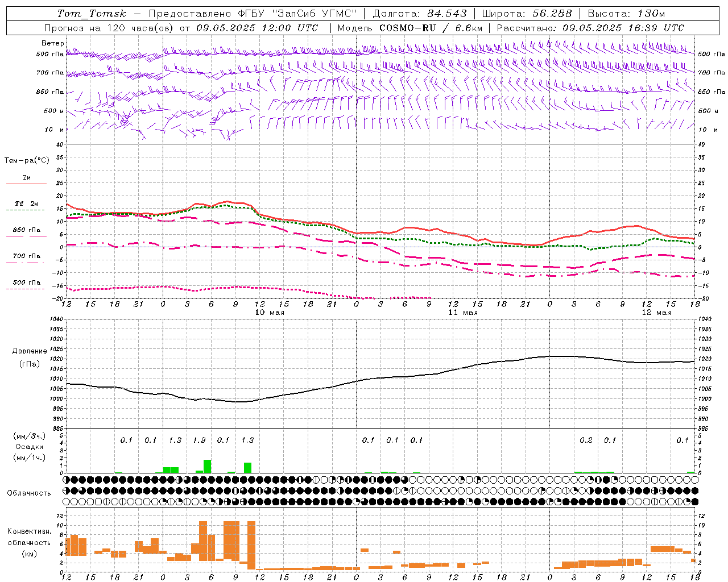Click the "0.2" precipitation amount value
The width and height of the screenshot is (728, 582).
tap(586, 440)
